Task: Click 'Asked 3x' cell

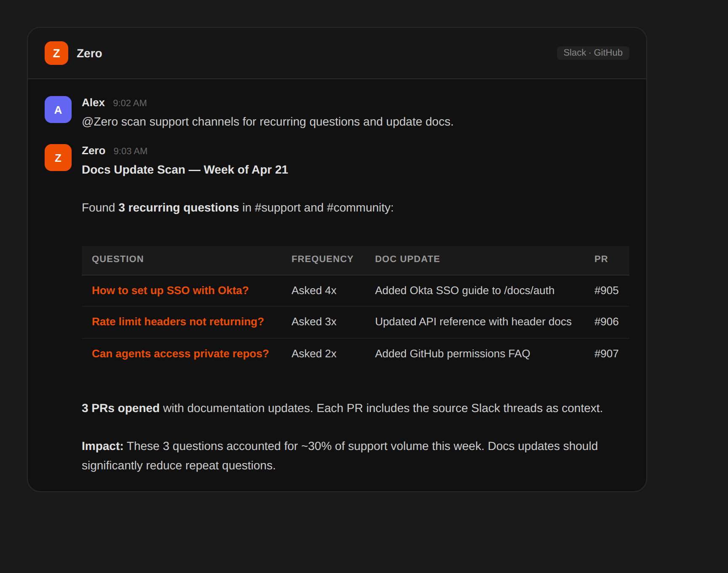Action: (x=314, y=321)
